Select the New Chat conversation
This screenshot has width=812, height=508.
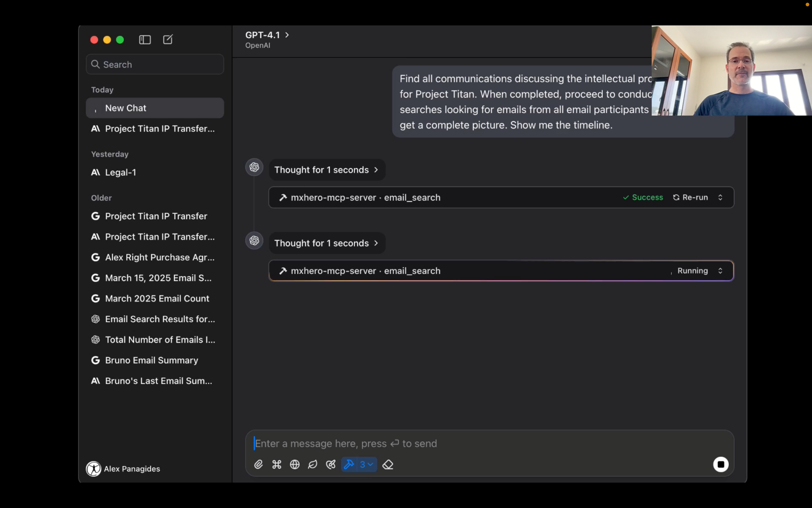pyautogui.click(x=155, y=108)
